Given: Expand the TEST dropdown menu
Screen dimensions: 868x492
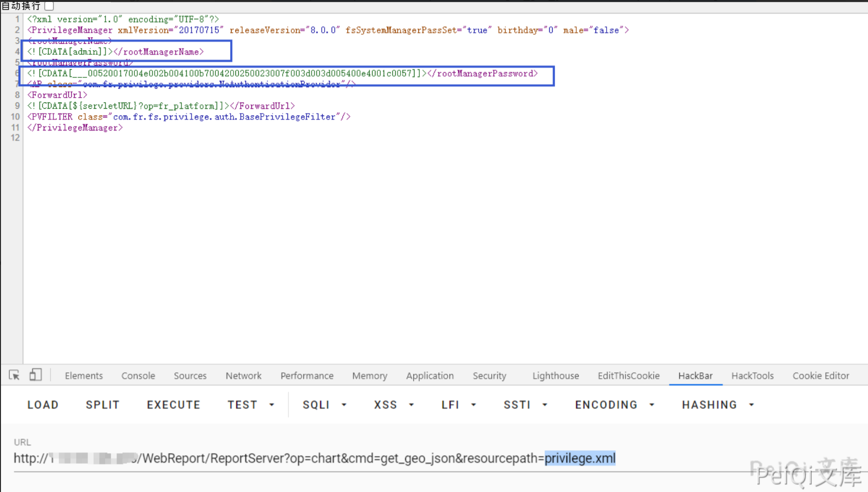Looking at the screenshot, I should click(x=251, y=405).
